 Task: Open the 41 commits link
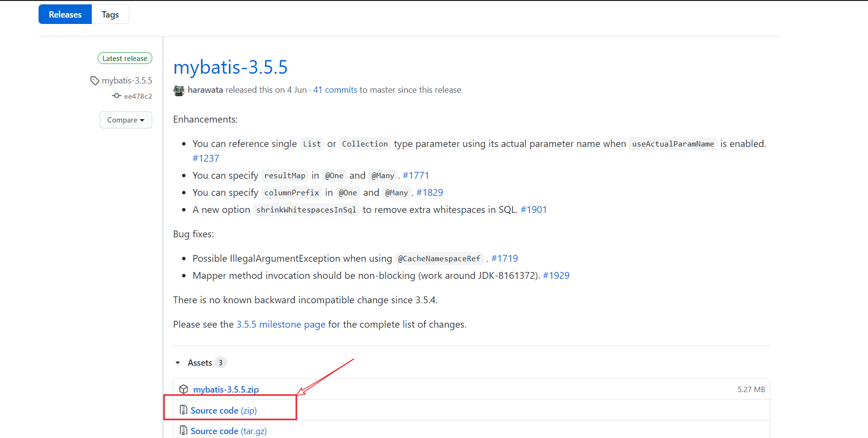point(335,90)
